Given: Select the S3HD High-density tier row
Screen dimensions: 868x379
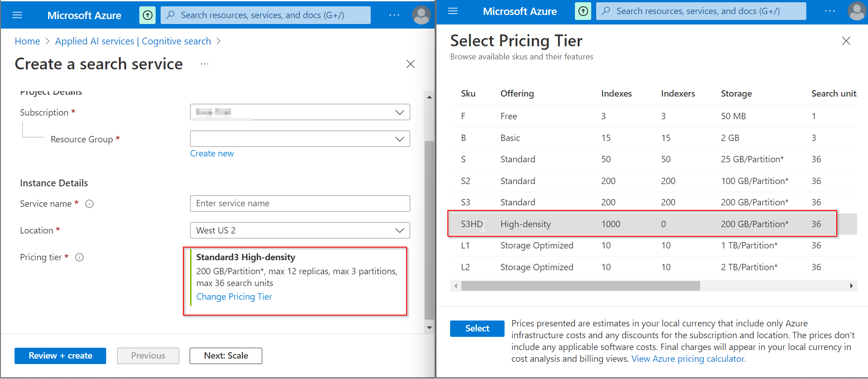Looking at the screenshot, I should [x=653, y=224].
